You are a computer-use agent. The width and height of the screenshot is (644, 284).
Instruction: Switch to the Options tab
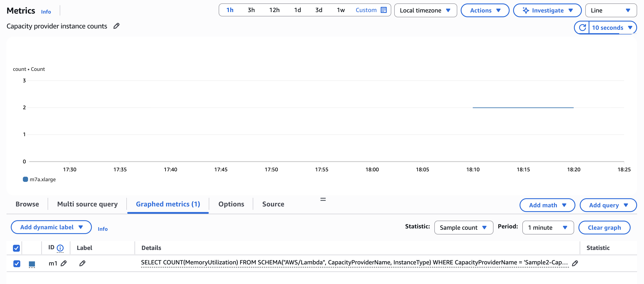click(231, 204)
